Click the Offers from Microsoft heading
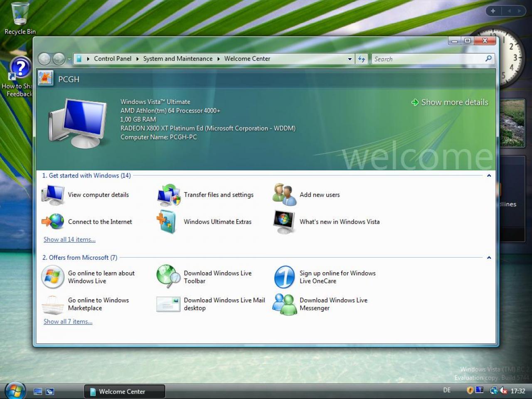The width and height of the screenshot is (532, 399). pyautogui.click(x=80, y=257)
